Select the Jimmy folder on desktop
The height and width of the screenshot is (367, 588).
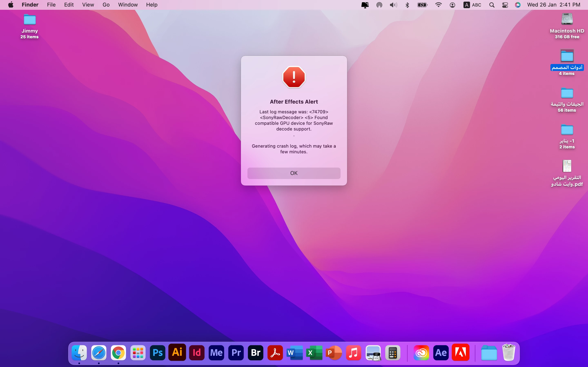pos(30,20)
